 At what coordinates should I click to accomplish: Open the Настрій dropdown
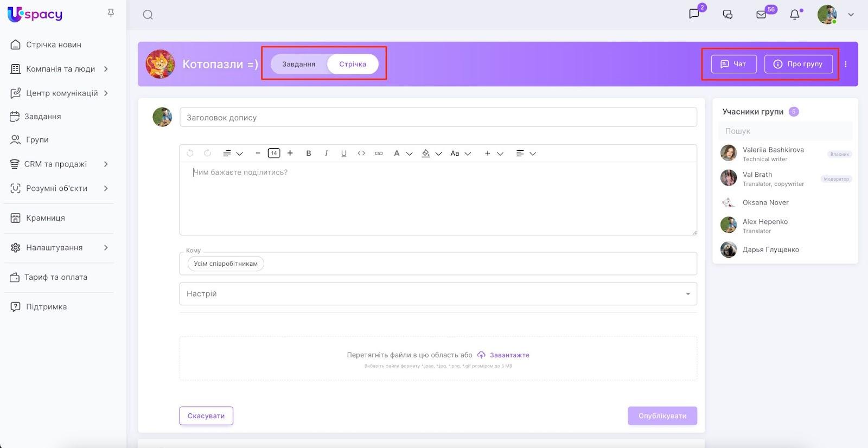point(438,293)
